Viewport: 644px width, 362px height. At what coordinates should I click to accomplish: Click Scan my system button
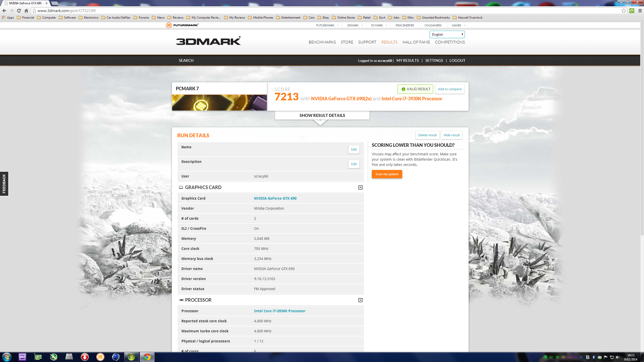tap(387, 174)
